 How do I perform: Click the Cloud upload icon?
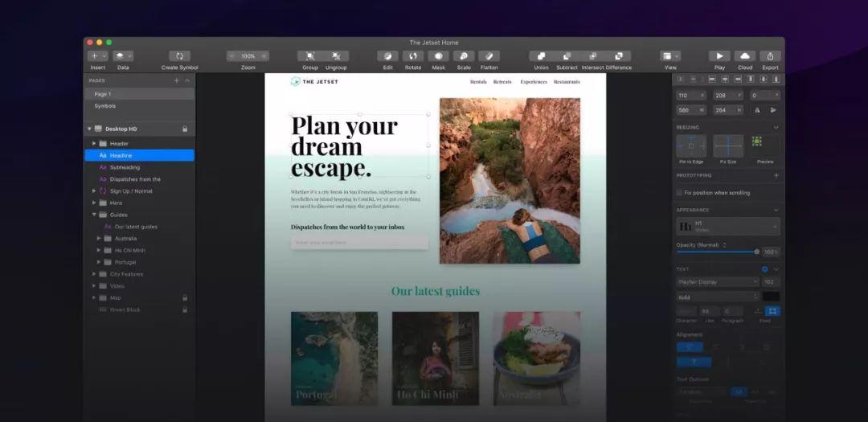tap(745, 56)
